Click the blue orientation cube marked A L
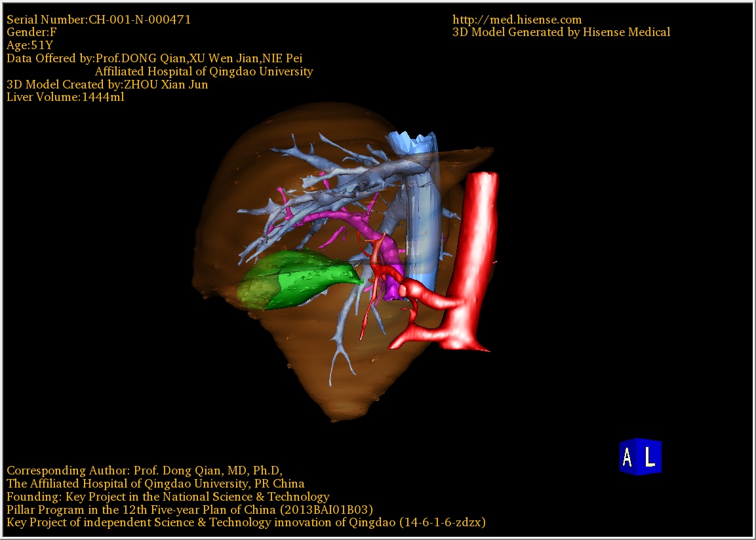756x540 pixels. click(x=641, y=457)
